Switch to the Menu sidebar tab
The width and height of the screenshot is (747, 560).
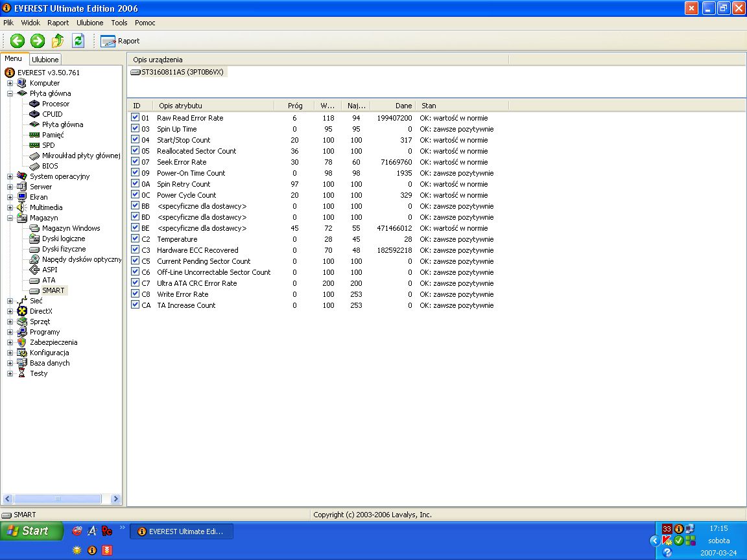(x=14, y=58)
